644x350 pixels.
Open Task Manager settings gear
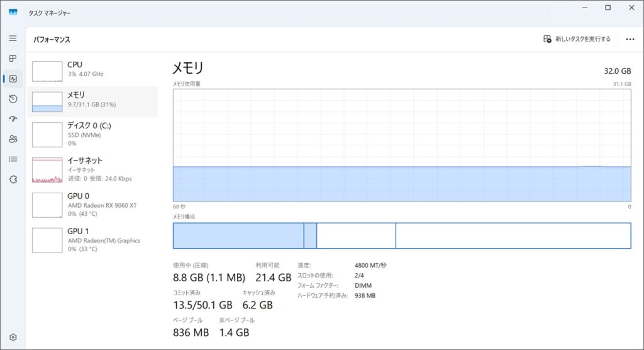click(13, 337)
